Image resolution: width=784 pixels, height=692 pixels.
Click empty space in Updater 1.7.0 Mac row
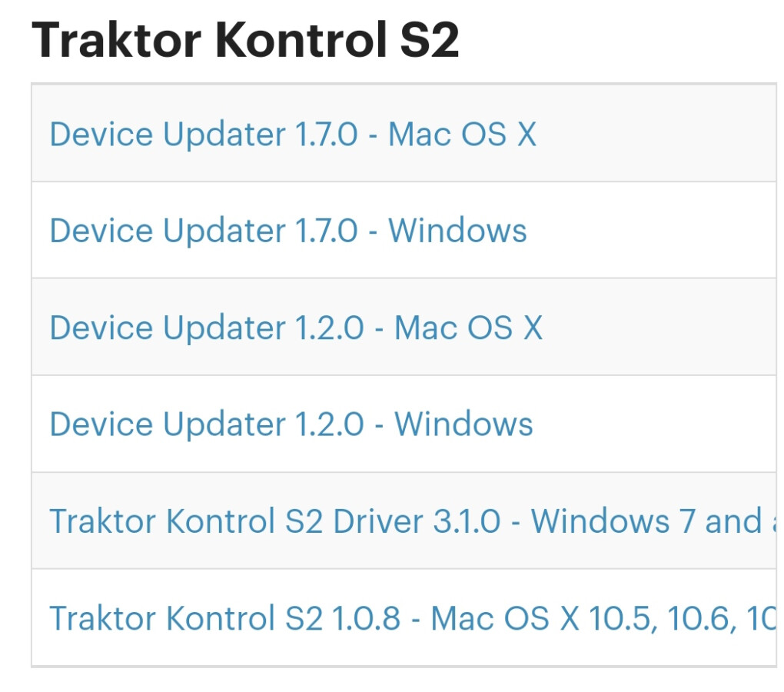(653, 135)
